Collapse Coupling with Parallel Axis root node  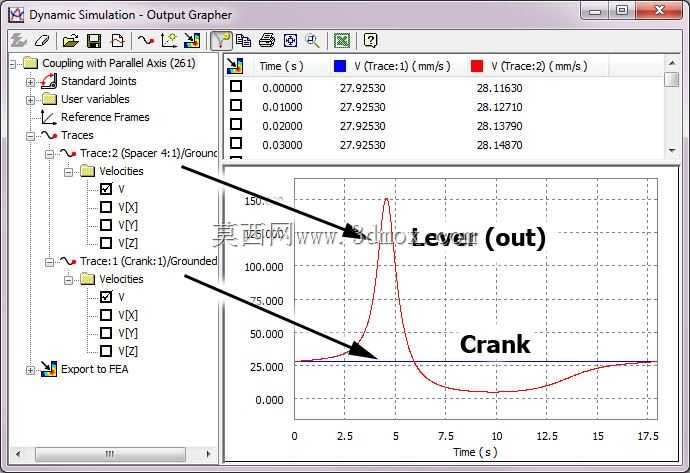click(12, 64)
